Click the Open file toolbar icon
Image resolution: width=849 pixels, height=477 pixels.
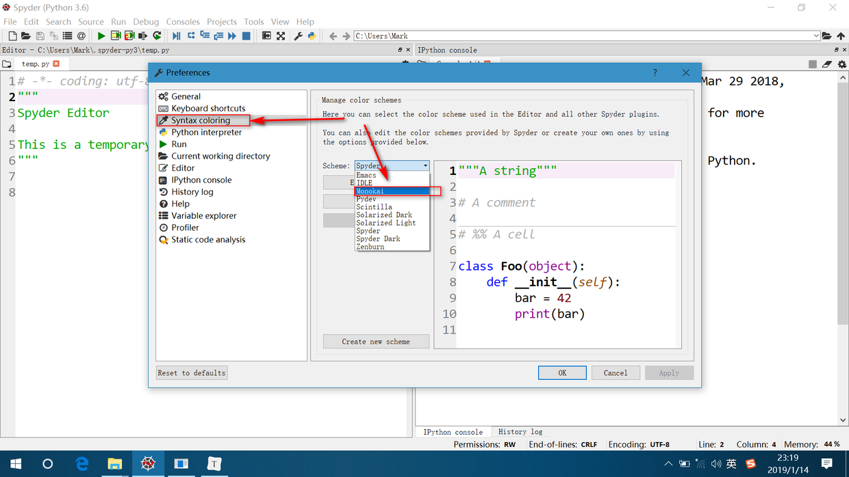(x=26, y=36)
